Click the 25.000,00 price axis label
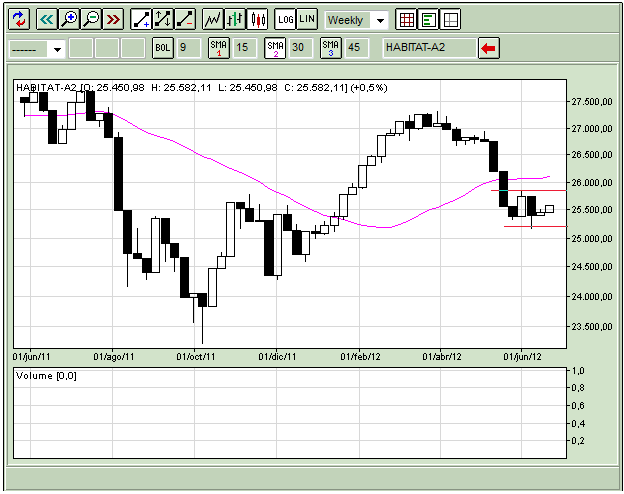Viewport: 624px width, 494px height. 592,238
